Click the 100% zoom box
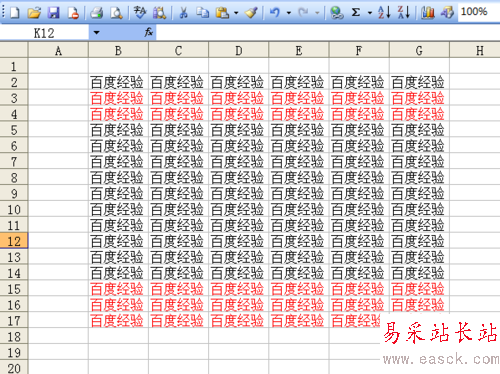The width and height of the screenshot is (500, 374). pos(479,12)
